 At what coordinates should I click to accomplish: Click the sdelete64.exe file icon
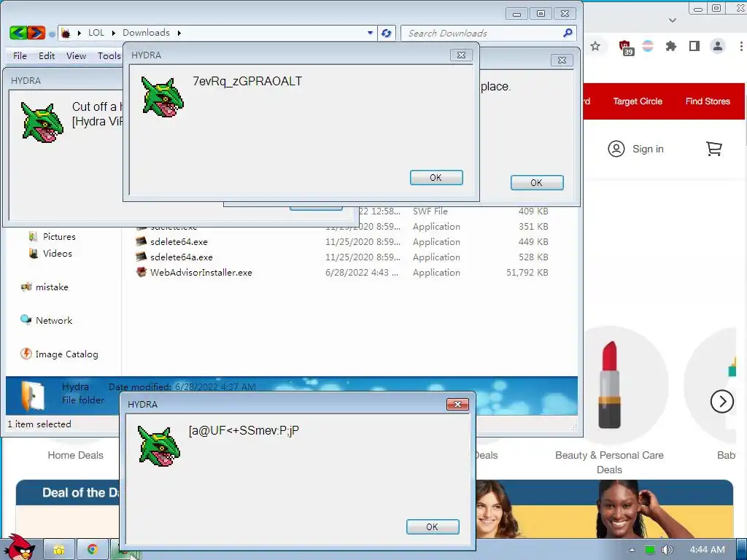(x=141, y=241)
